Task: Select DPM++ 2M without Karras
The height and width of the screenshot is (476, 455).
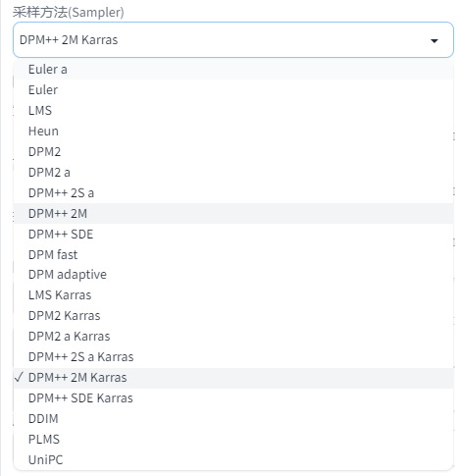Action: 233,214
